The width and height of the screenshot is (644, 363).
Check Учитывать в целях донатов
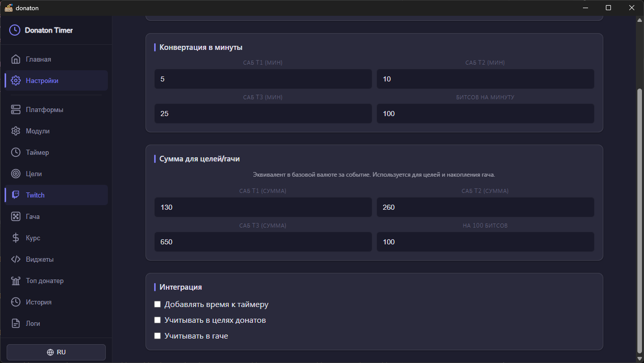[158, 320]
